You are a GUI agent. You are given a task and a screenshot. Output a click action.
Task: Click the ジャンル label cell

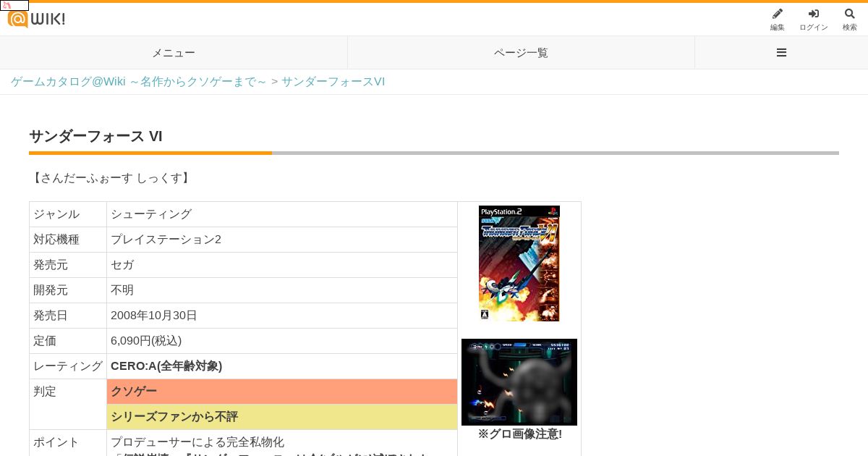click(68, 214)
